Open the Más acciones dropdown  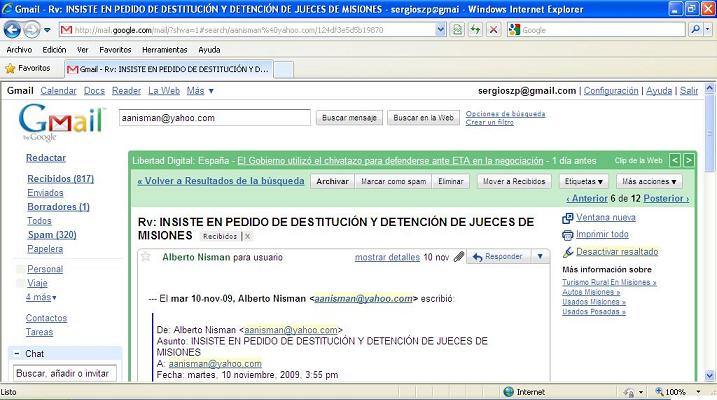point(649,181)
